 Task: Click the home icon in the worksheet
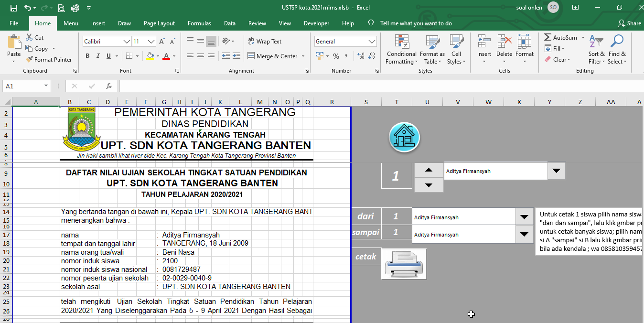coord(405,137)
